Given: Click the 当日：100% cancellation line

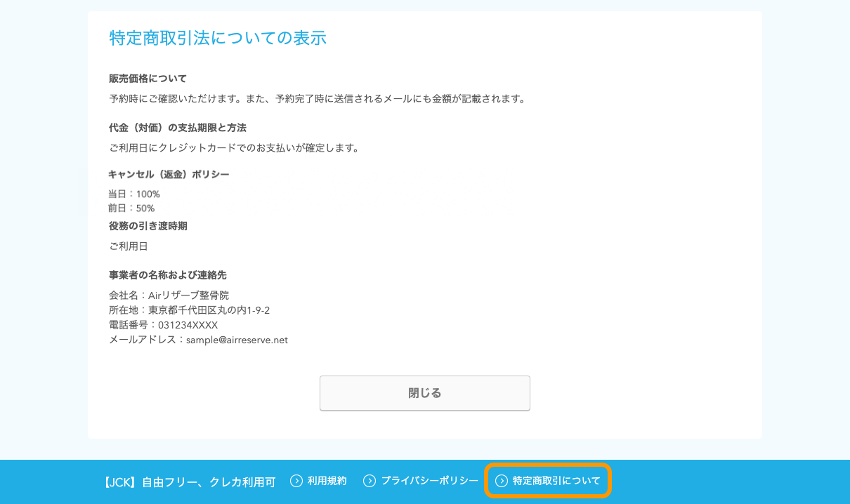Looking at the screenshot, I should pos(134,194).
